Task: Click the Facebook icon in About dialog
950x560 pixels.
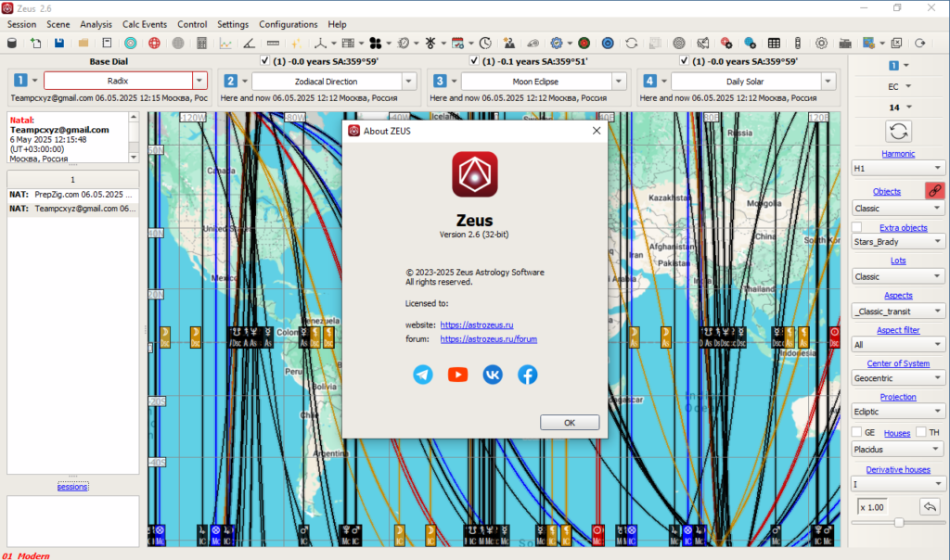Action: (x=527, y=375)
